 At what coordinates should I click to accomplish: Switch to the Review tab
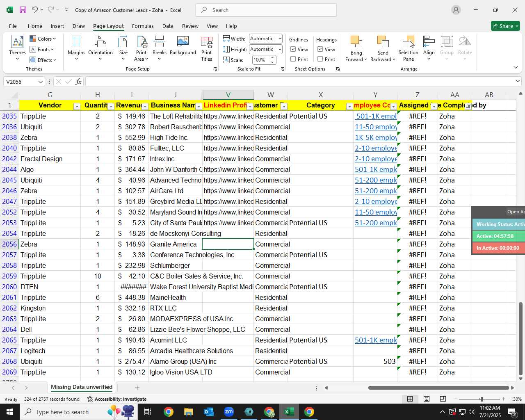tap(190, 26)
